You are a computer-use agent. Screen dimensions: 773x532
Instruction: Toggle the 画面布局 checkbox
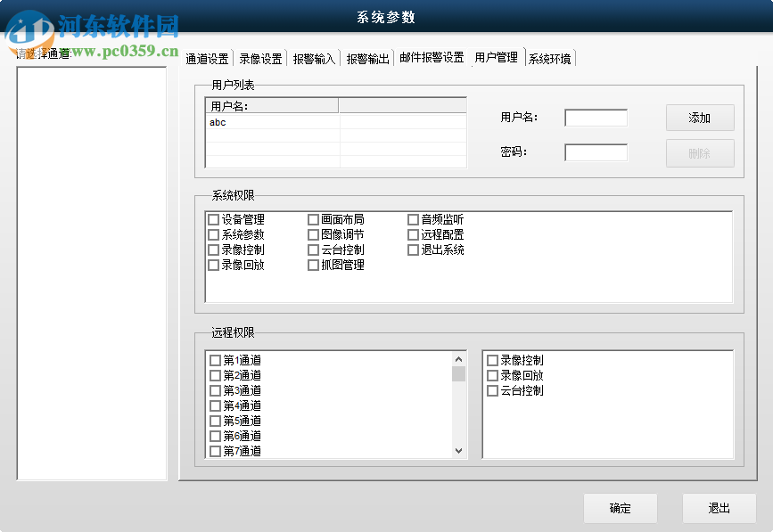click(312, 218)
